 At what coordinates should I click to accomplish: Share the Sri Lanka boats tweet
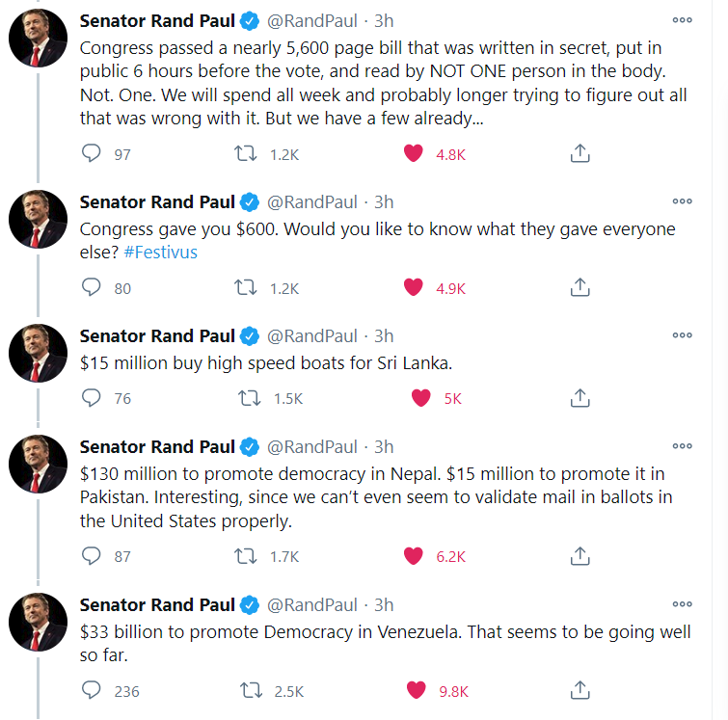[x=580, y=398]
